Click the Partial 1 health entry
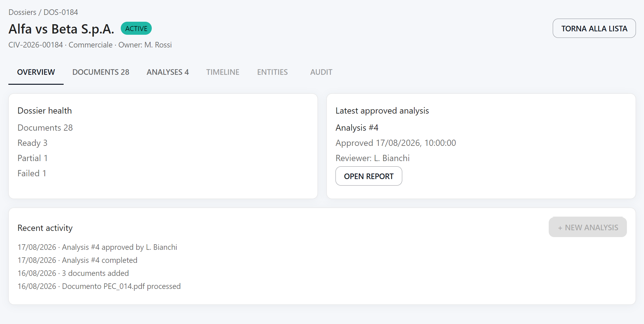644x324 pixels. [33, 158]
